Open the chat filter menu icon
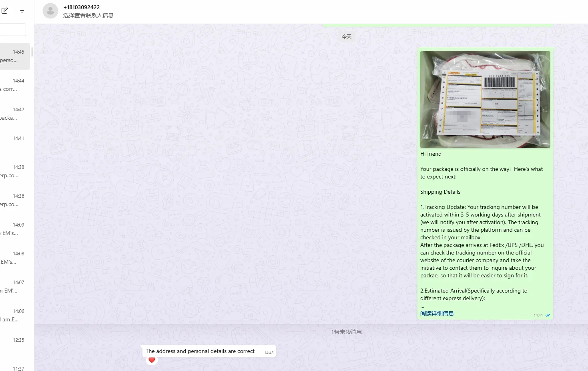This screenshot has height=371, width=588. coord(22,11)
